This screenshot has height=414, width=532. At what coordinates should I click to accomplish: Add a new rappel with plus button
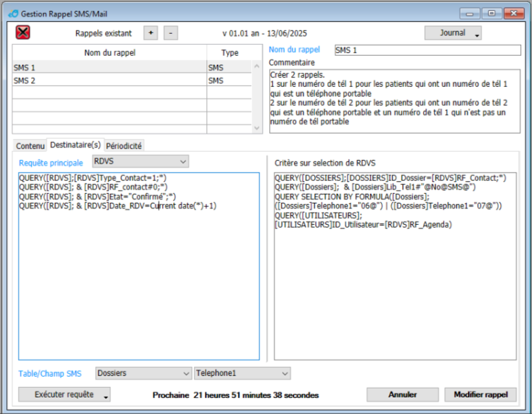(150, 32)
